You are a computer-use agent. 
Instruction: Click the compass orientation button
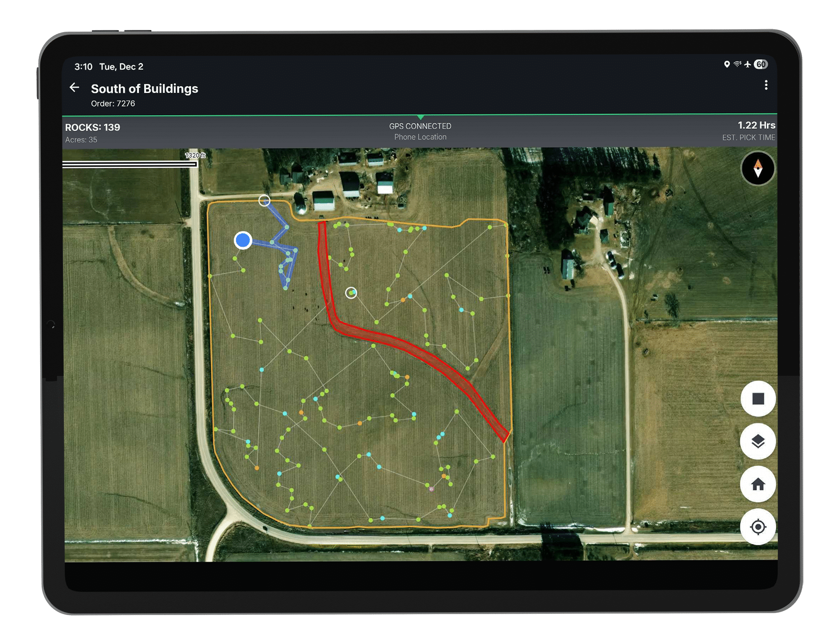758,168
